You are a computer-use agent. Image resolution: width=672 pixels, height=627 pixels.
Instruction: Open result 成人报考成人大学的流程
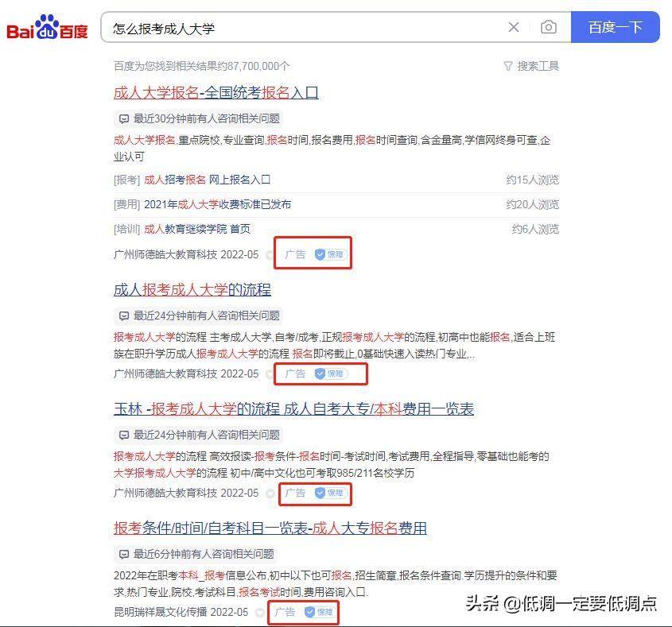click(192, 289)
